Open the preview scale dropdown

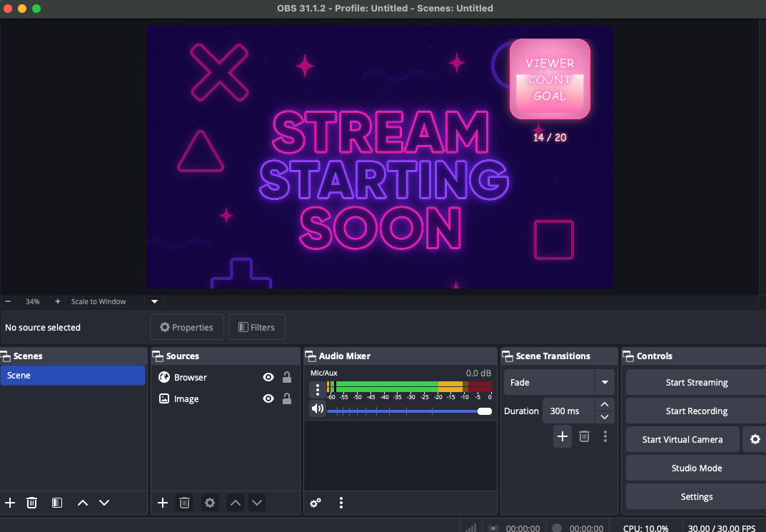pos(153,301)
